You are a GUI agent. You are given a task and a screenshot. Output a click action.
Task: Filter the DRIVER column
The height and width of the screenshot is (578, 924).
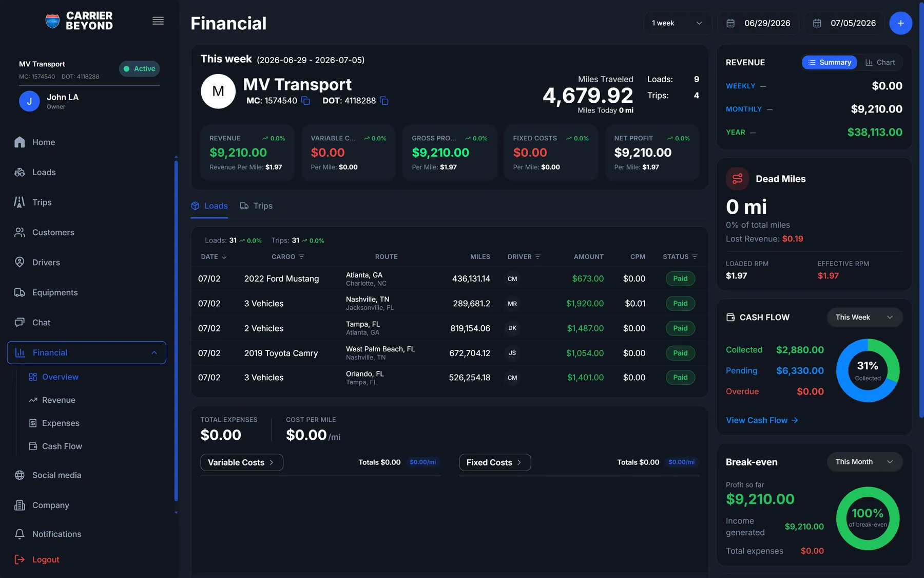point(537,257)
